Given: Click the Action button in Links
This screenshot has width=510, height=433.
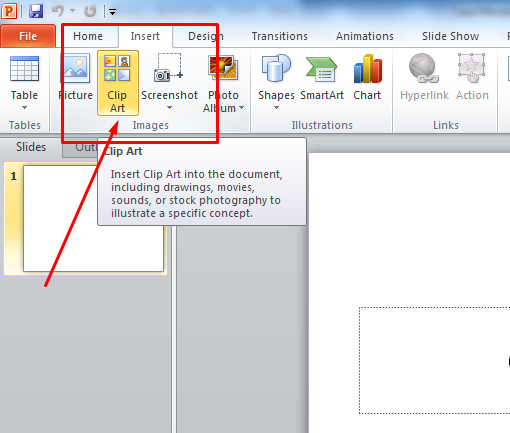Looking at the screenshot, I should [x=472, y=77].
